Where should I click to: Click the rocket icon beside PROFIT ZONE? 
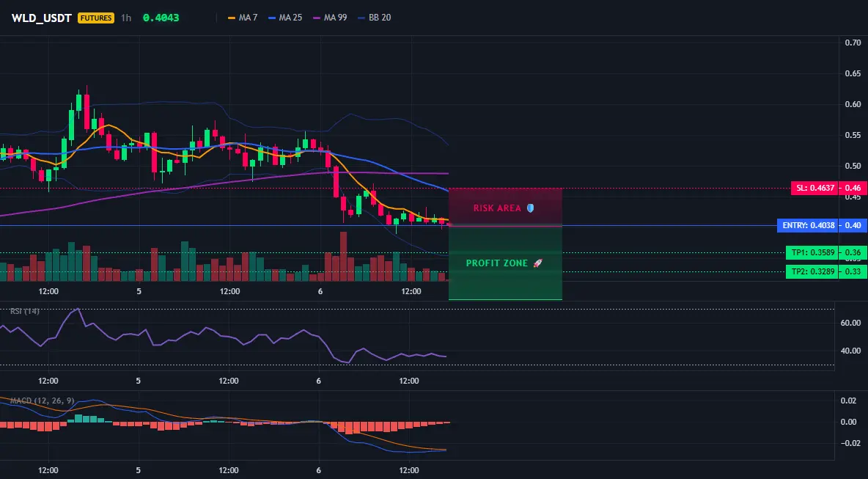[537, 263]
